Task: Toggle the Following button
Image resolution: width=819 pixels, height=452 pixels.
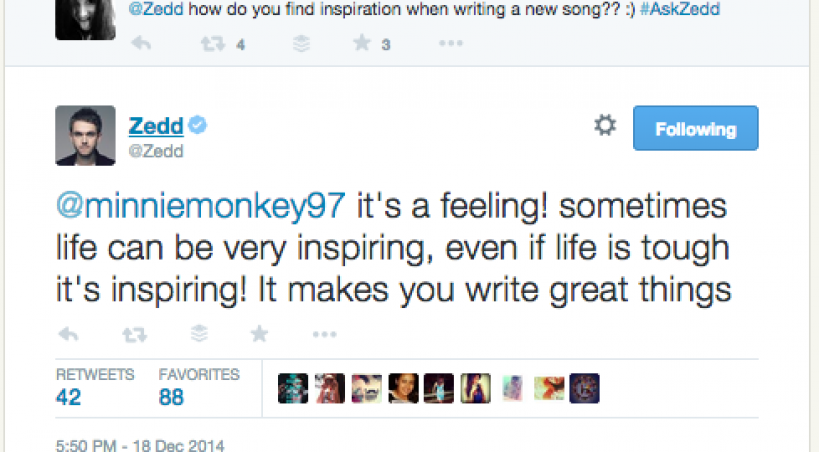Action: 695,129
